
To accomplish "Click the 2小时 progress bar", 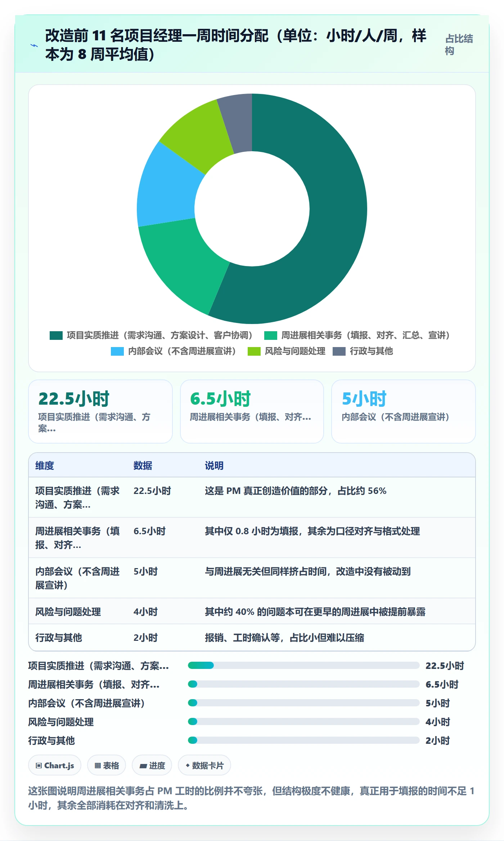I will 303,740.
